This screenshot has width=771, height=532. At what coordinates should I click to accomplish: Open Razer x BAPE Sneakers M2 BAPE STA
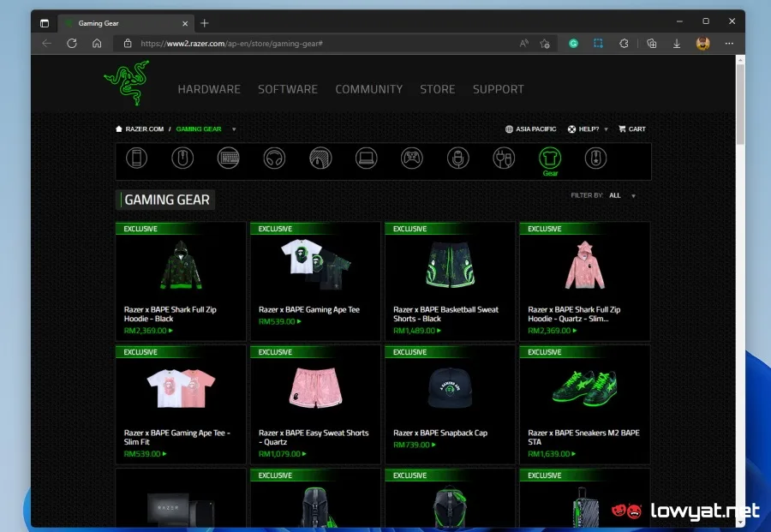click(583, 437)
